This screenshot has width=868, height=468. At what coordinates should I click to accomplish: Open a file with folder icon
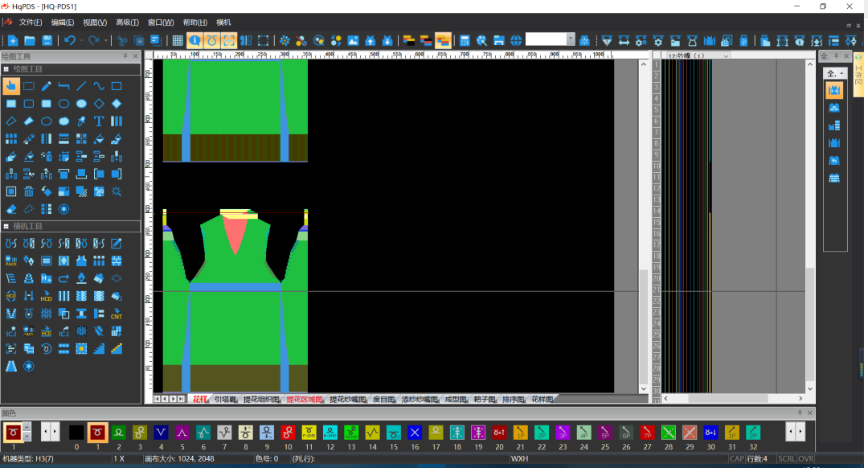[x=30, y=40]
